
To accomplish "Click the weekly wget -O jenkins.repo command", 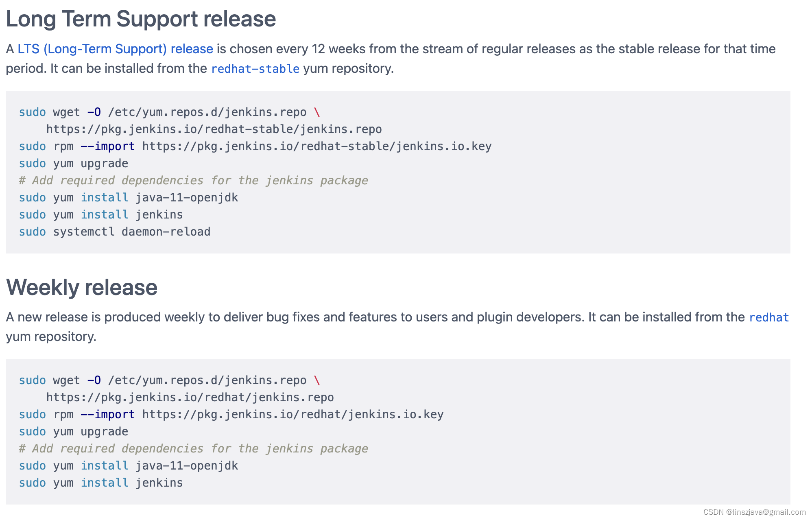I will [170, 380].
